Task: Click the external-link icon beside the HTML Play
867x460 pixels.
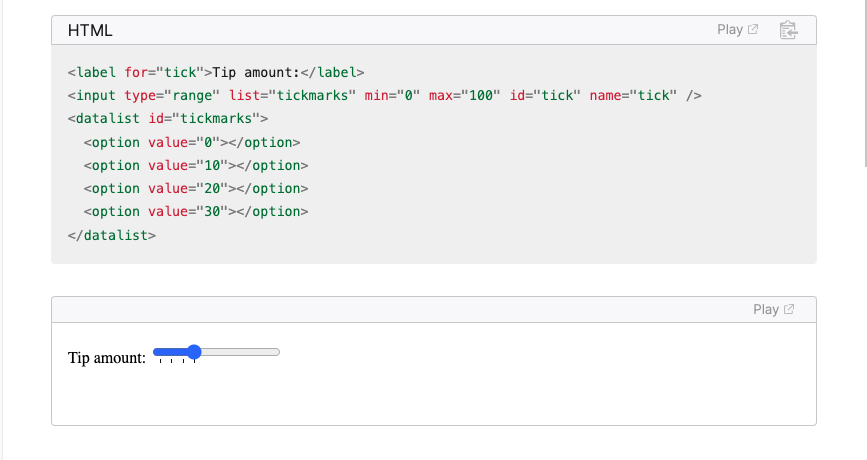Action: coord(753,29)
